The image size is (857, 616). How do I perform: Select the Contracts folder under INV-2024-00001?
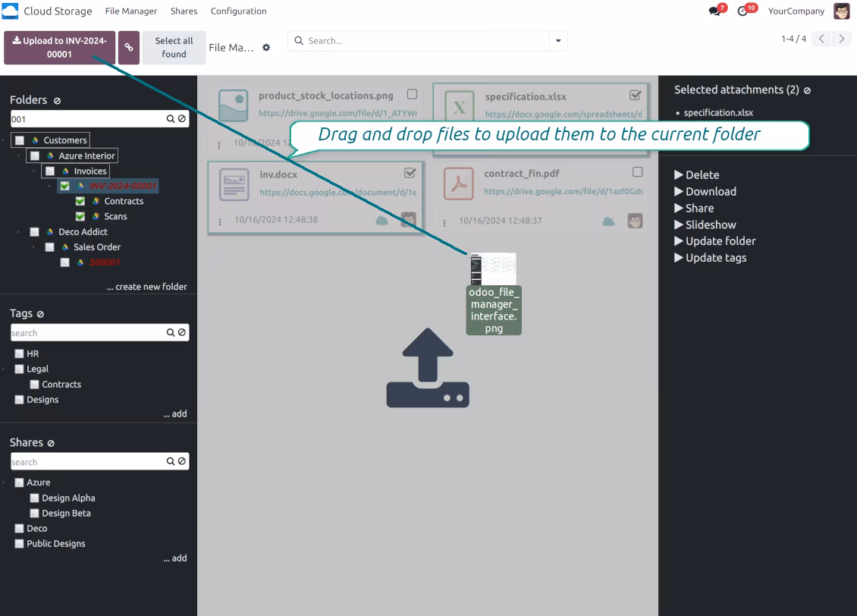tap(124, 201)
